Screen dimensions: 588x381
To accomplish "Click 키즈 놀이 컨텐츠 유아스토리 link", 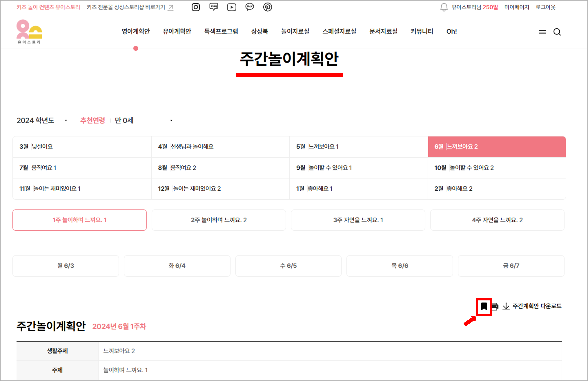I will 48,7.
